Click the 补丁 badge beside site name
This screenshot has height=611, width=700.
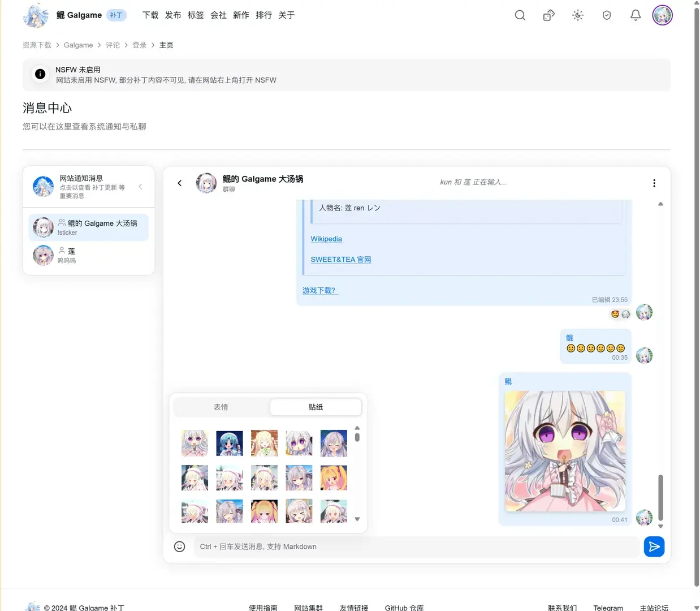(116, 15)
